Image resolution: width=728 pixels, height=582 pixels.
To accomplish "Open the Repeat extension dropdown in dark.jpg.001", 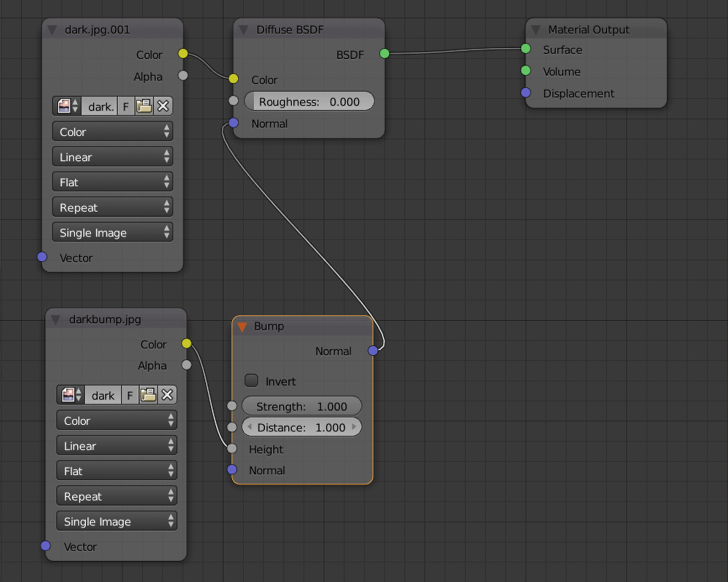I will click(113, 207).
